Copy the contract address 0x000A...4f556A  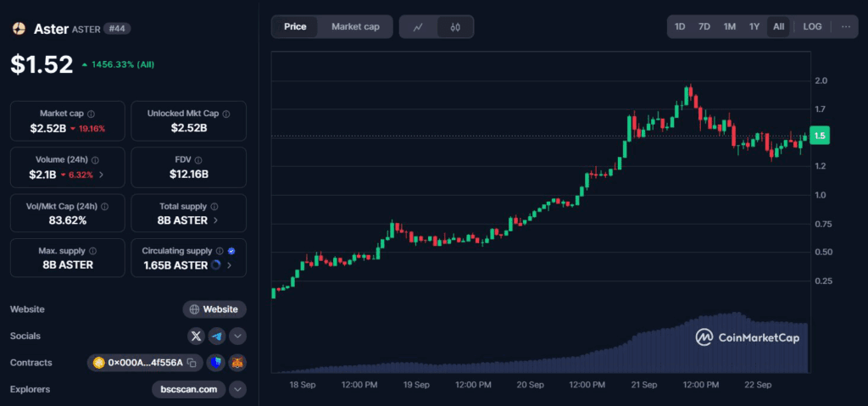(192, 363)
